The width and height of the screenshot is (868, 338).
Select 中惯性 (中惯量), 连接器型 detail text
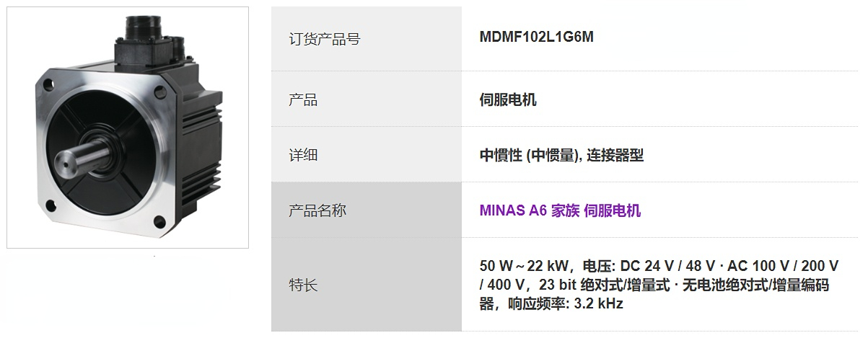point(561,155)
